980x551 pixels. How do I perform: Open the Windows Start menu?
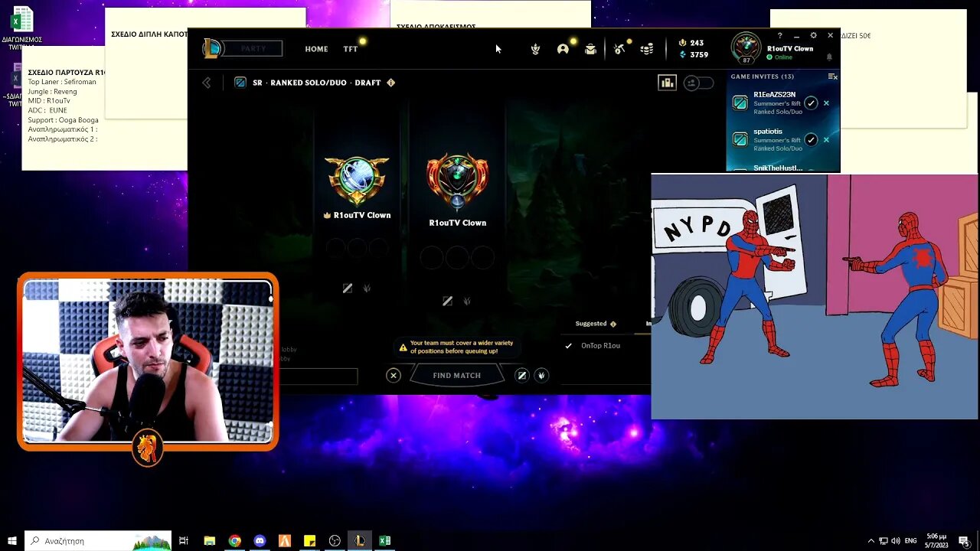click(12, 541)
